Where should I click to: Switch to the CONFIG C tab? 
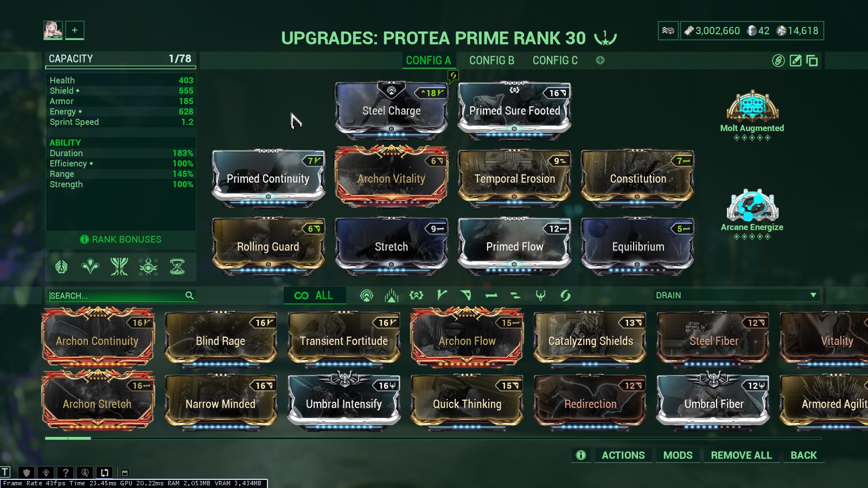(x=555, y=61)
